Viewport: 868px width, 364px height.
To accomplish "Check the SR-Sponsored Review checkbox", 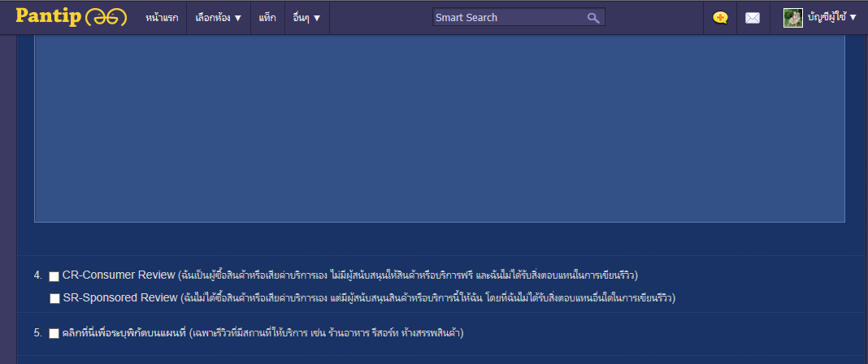I will (x=54, y=299).
